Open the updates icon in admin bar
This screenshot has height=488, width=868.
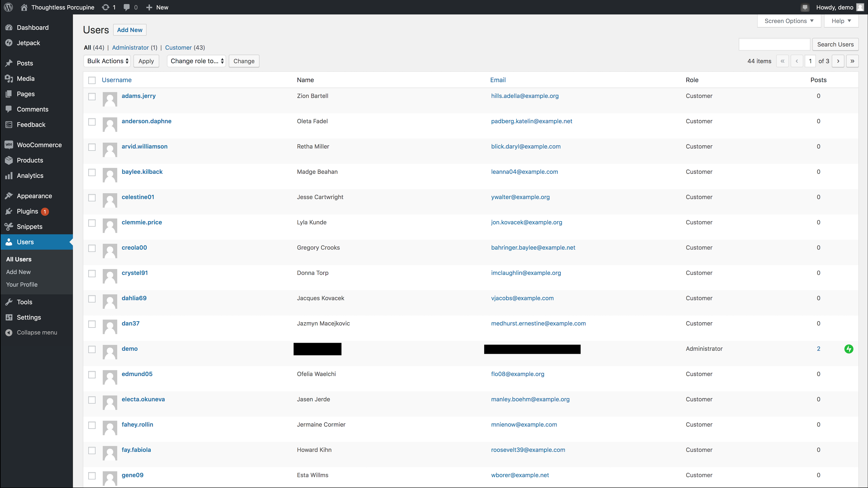tap(106, 7)
